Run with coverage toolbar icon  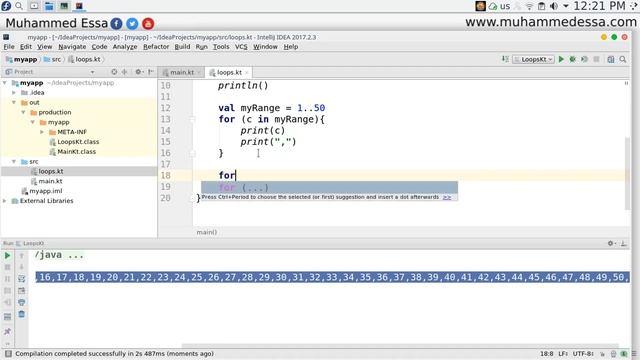point(584,59)
